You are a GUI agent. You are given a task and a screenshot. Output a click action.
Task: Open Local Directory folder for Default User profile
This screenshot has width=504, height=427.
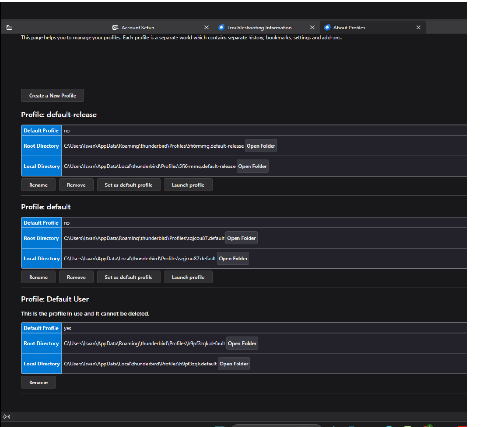(x=234, y=364)
